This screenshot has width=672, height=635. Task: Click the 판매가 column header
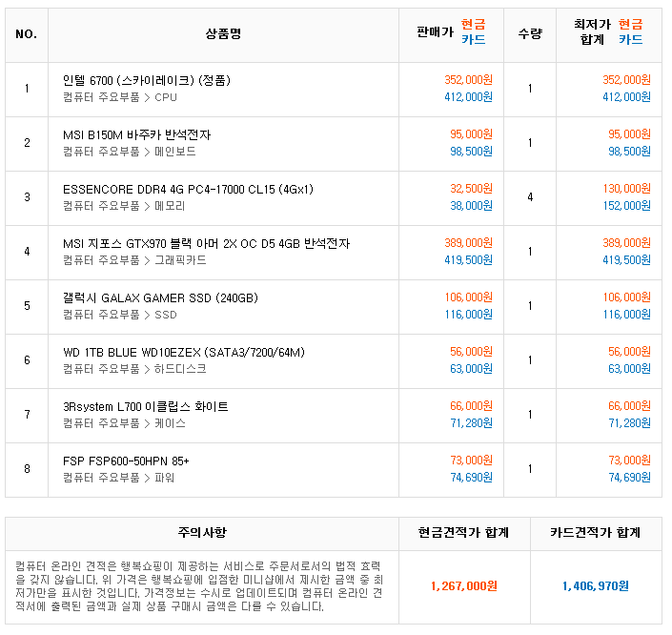click(435, 31)
